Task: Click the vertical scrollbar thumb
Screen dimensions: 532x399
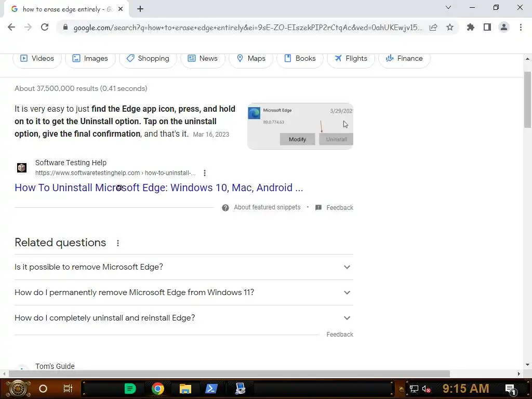Action: point(527,99)
